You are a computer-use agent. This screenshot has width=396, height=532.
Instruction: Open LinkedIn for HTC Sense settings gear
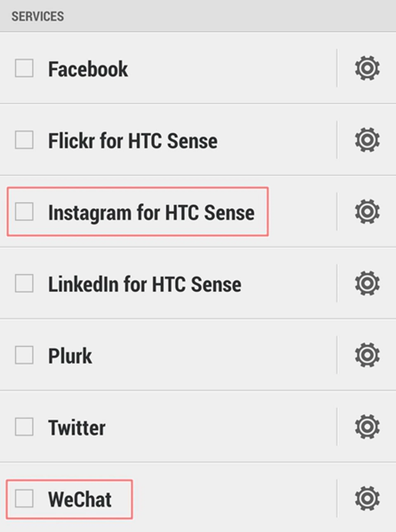pos(367,283)
